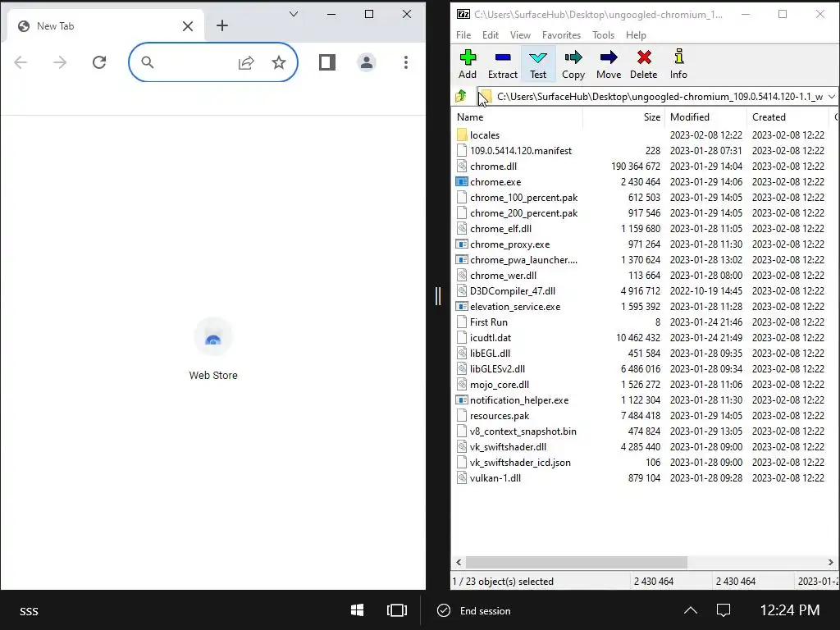Open the Favorites menu

click(561, 34)
